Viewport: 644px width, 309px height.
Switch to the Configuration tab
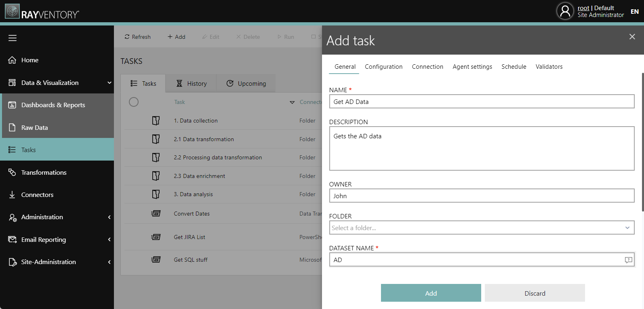pos(383,67)
